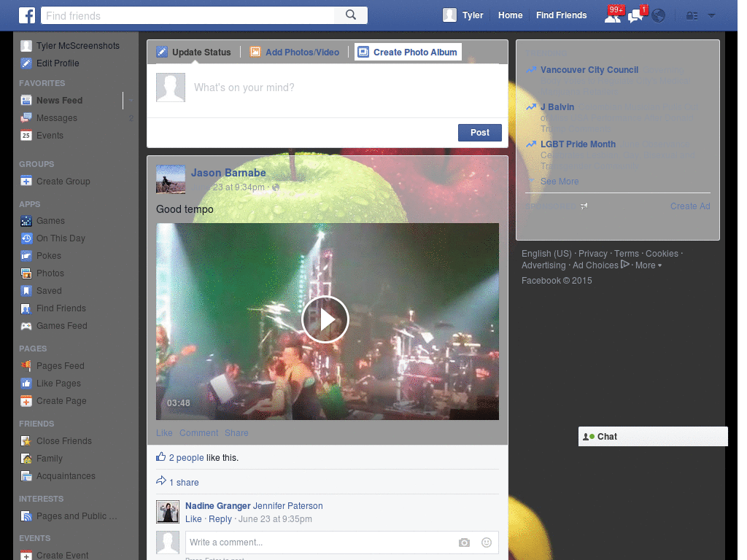Viewport: 747px width, 560px height.
Task: Open News Feed options dropdown arrow
Action: coord(130,101)
